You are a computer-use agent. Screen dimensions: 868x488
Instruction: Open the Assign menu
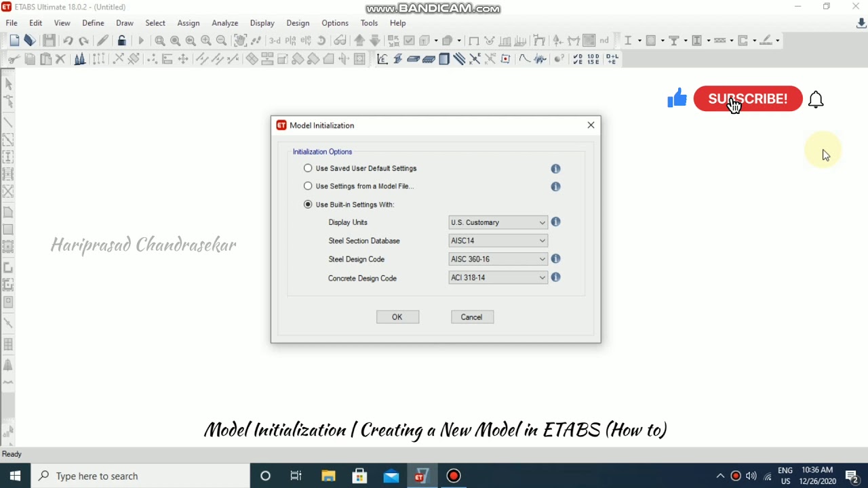(189, 23)
